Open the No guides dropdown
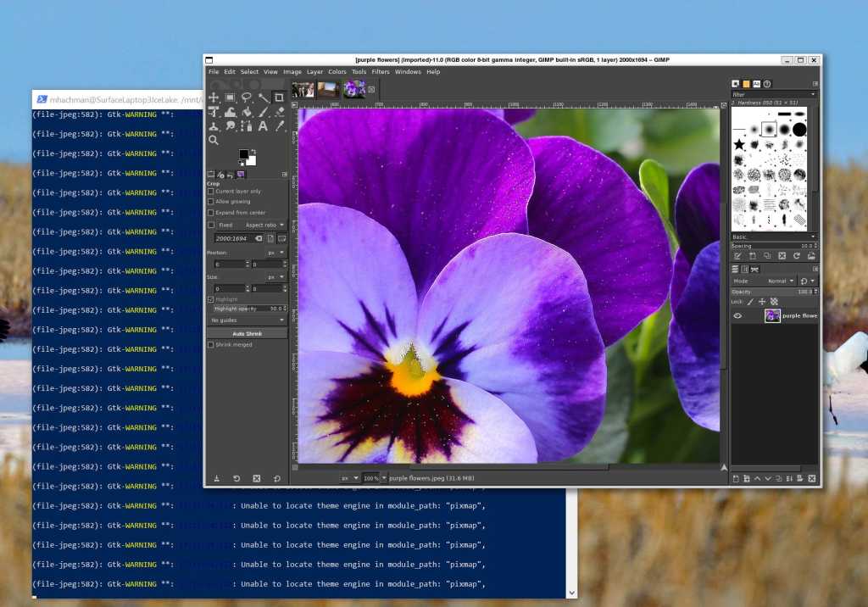This screenshot has width=868, height=607. point(247,320)
